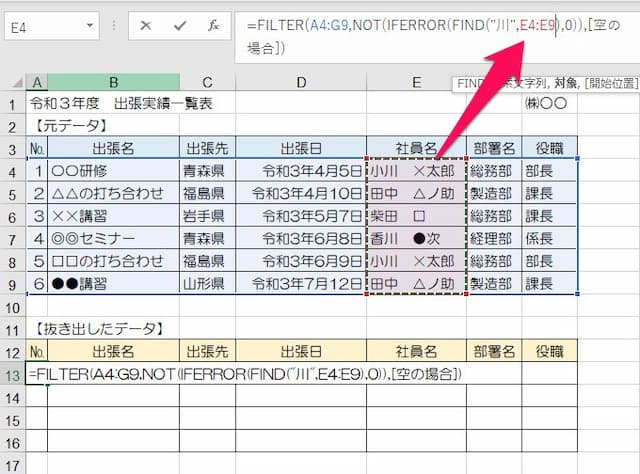The image size is (640, 474).
Task: Click cell 岩手県
Action: (x=207, y=216)
